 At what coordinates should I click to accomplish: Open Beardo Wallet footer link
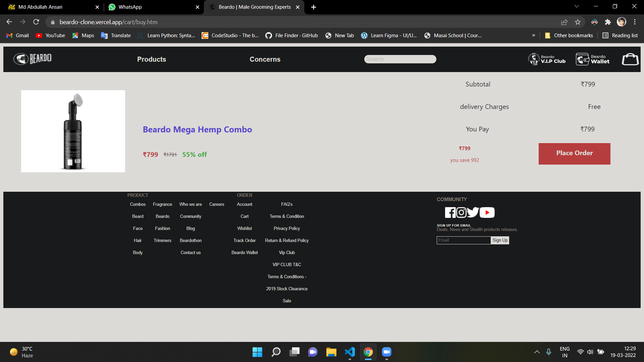click(x=245, y=253)
